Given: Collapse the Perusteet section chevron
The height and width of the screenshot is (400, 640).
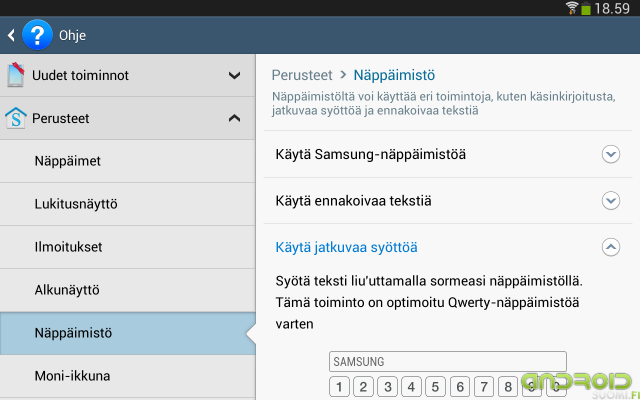Looking at the screenshot, I should [234, 118].
